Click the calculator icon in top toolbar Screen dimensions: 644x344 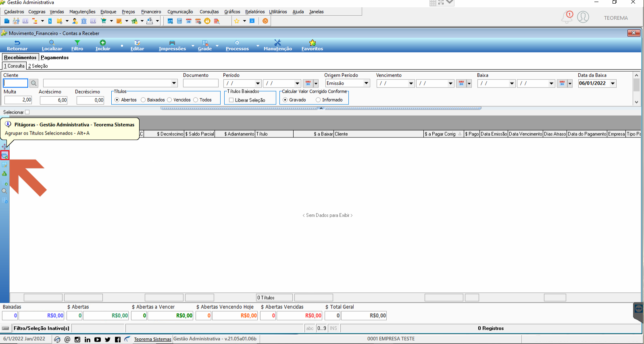point(179,21)
